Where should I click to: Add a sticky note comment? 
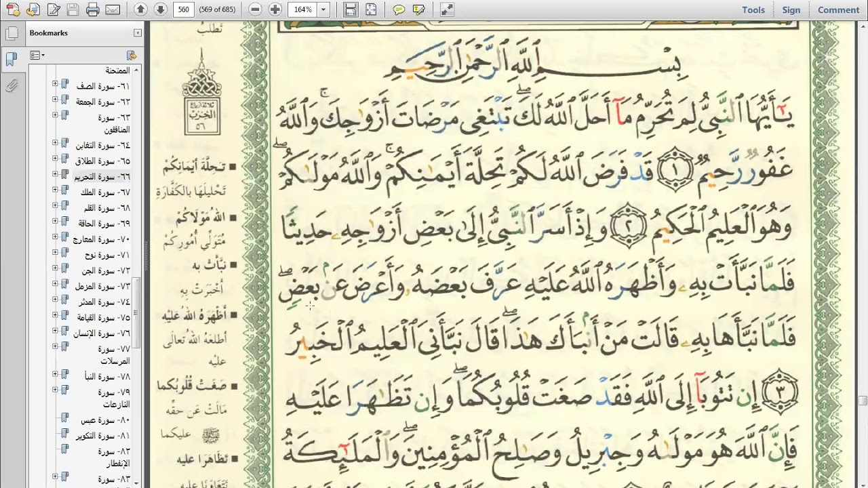tap(399, 9)
